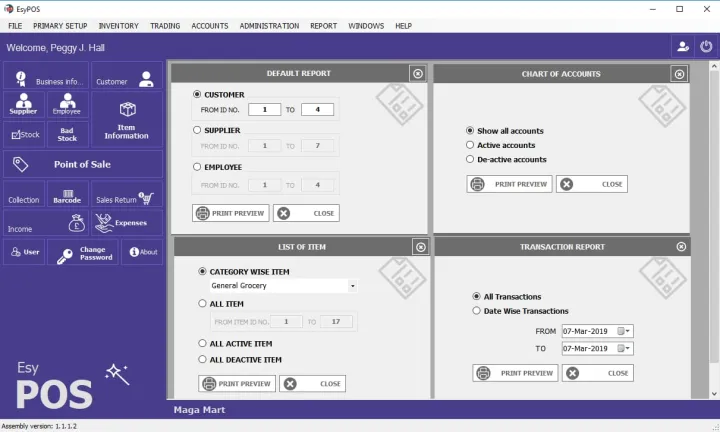Click Close button in Default Report
The height and width of the screenshot is (432, 720).
[x=306, y=213]
